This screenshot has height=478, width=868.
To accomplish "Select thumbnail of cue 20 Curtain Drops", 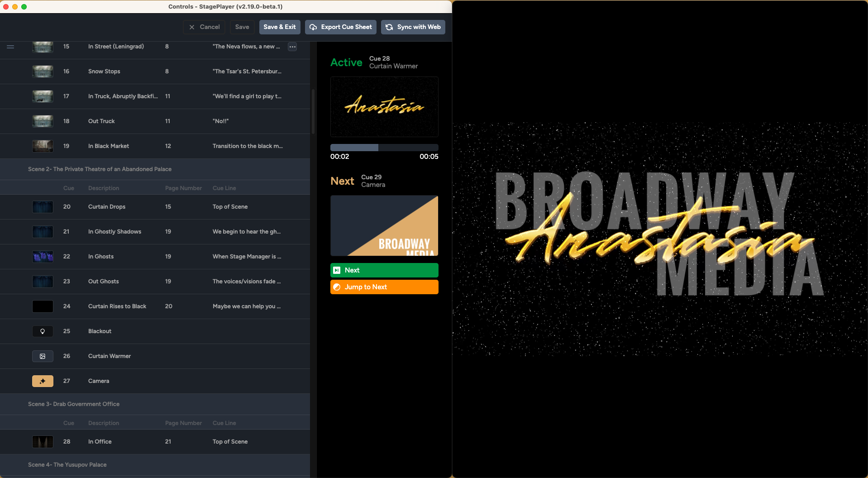I will click(43, 207).
